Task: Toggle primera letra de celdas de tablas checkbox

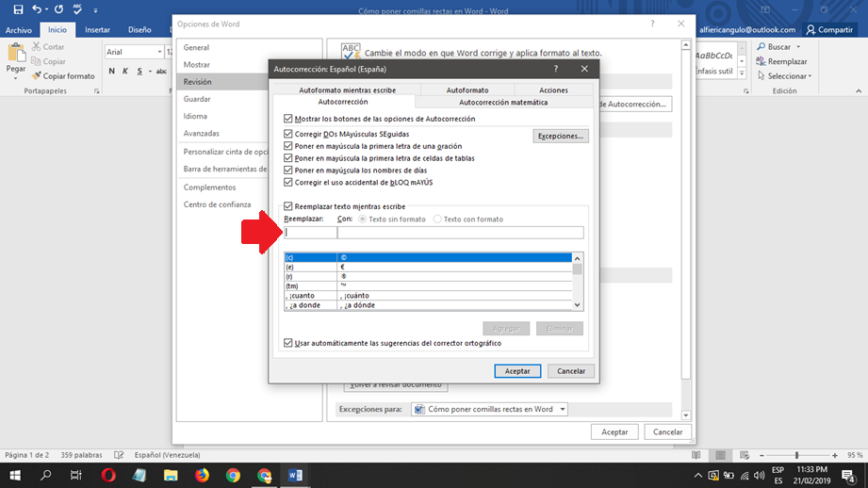Action: coord(287,158)
